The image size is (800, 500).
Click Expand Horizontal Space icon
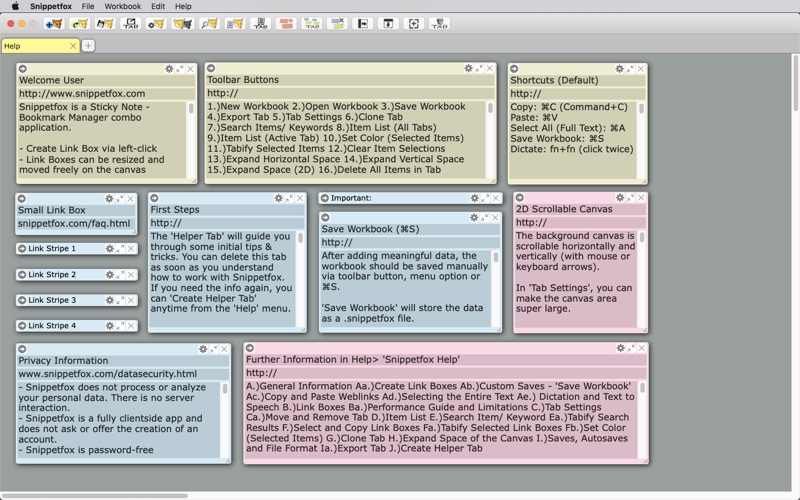[363, 23]
